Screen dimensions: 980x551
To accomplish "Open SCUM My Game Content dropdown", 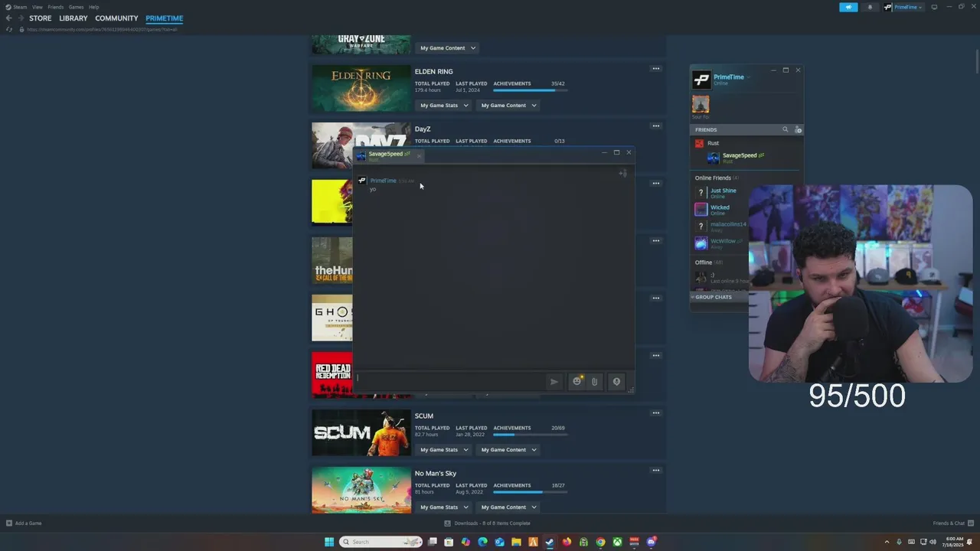I will pyautogui.click(x=508, y=450).
